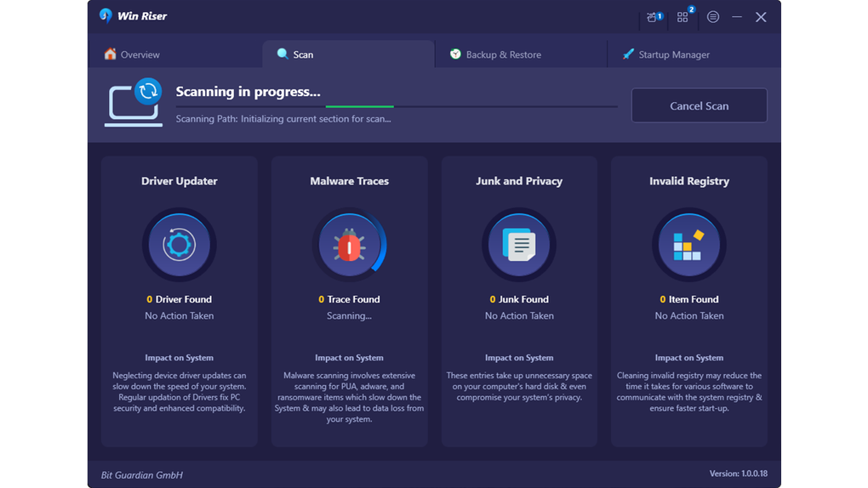Select the Scan tab
The height and width of the screenshot is (488, 868).
click(x=348, y=54)
